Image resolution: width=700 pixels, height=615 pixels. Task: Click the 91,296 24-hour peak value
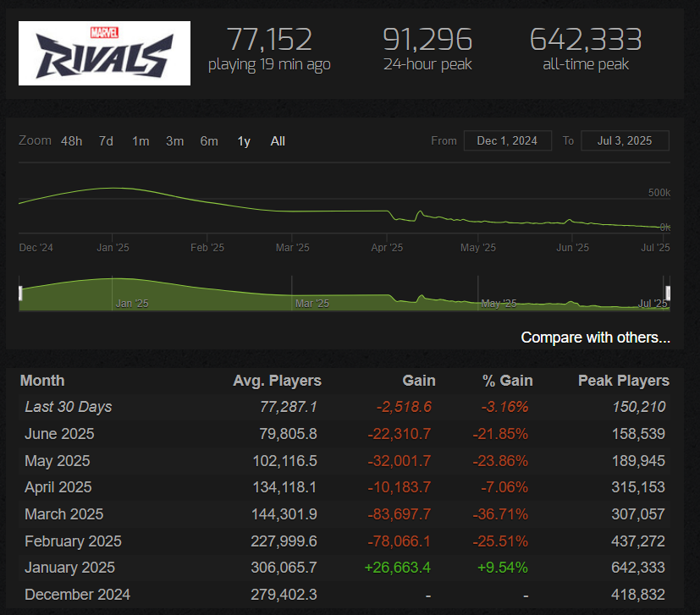pos(427,40)
